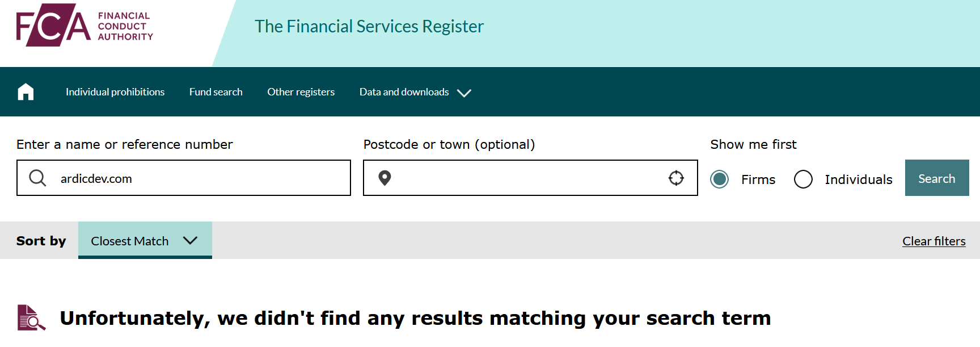Open the home icon in navigation bar

point(26,91)
